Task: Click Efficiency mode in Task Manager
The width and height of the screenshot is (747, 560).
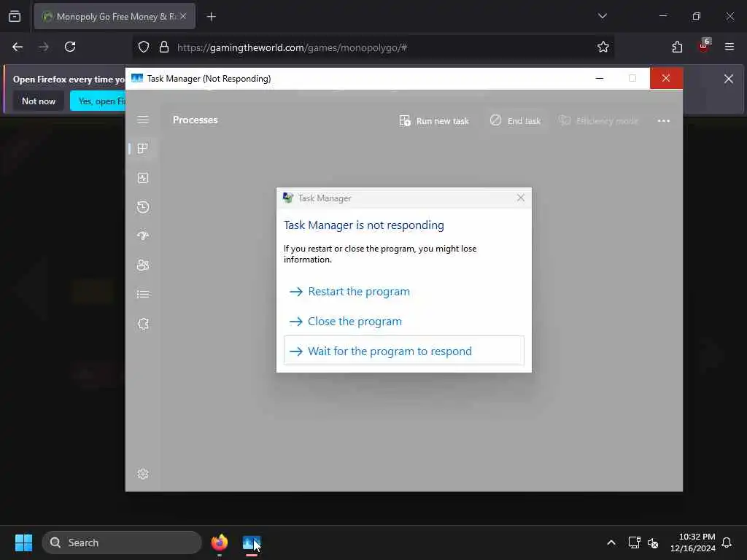Action: pos(598,121)
